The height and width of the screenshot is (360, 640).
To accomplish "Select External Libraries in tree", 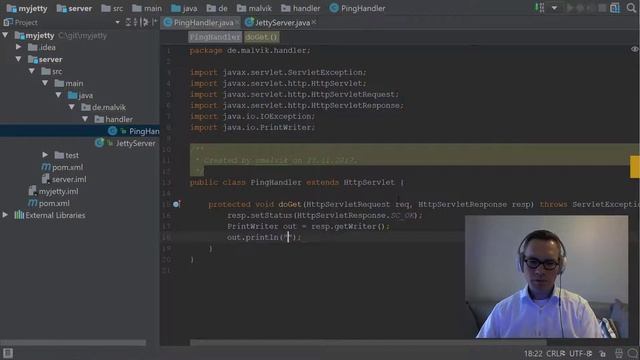I will coord(50,215).
